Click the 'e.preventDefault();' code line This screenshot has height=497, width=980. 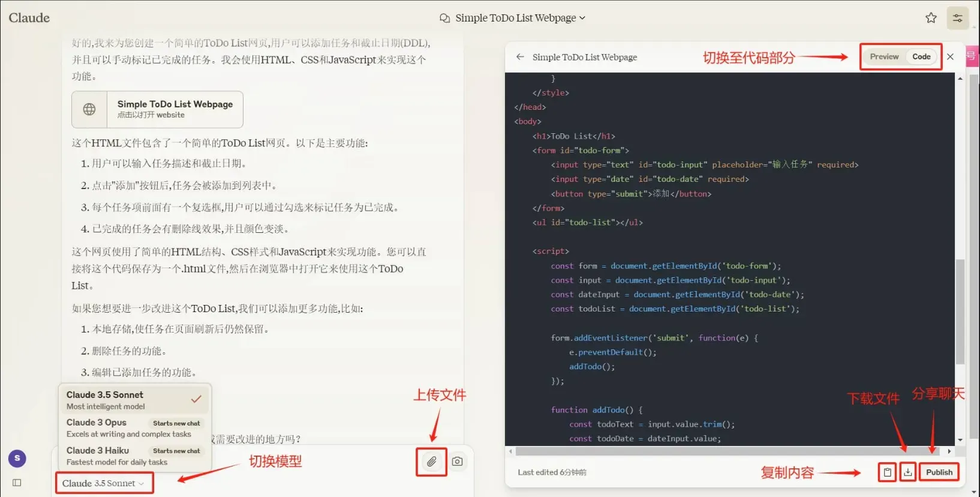(613, 352)
